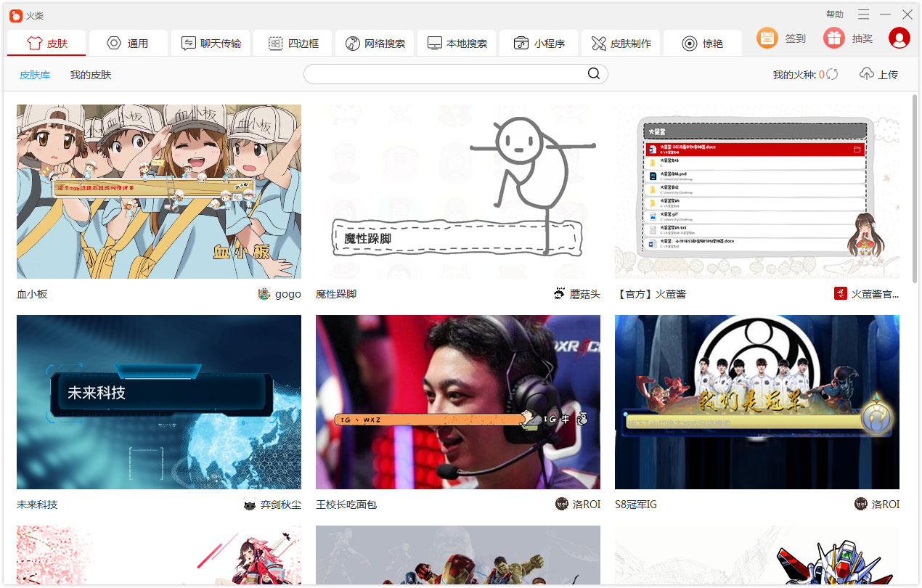This screenshot has width=922, height=588.
Task: Click the 【官方】火萤酱 title text
Action: pos(650,295)
